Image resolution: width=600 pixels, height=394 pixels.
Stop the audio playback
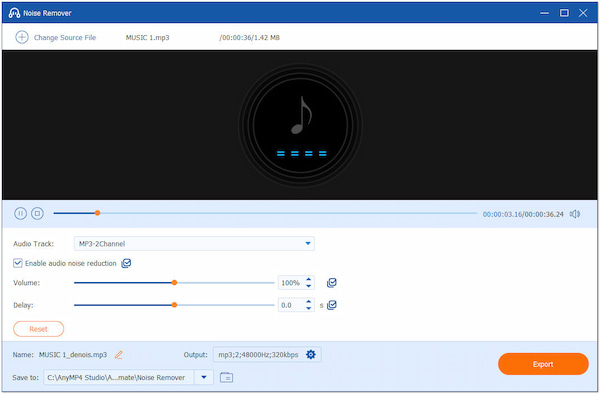click(x=37, y=213)
